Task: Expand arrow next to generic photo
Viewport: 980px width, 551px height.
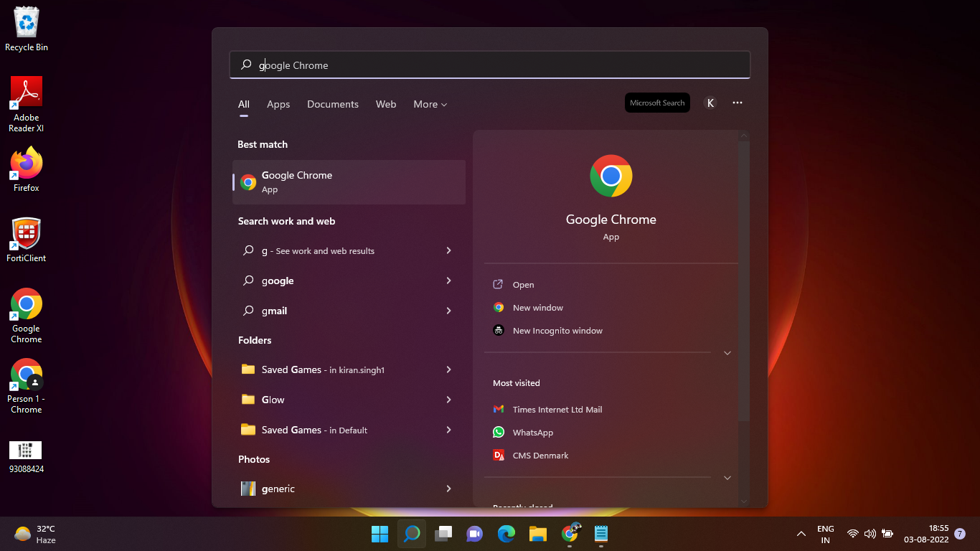Action: point(449,489)
